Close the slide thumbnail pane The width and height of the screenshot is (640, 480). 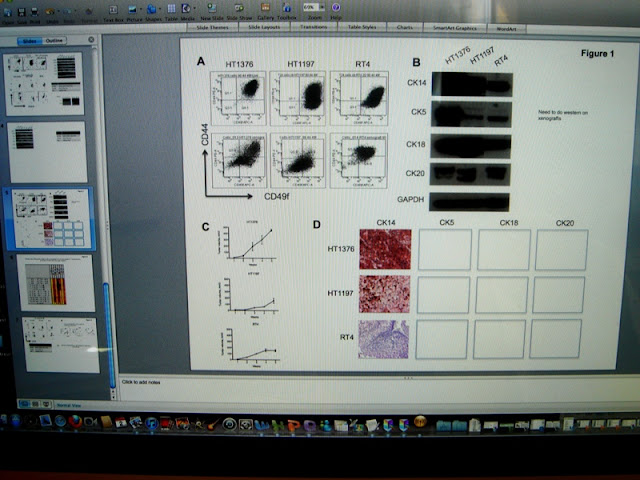tap(91, 40)
